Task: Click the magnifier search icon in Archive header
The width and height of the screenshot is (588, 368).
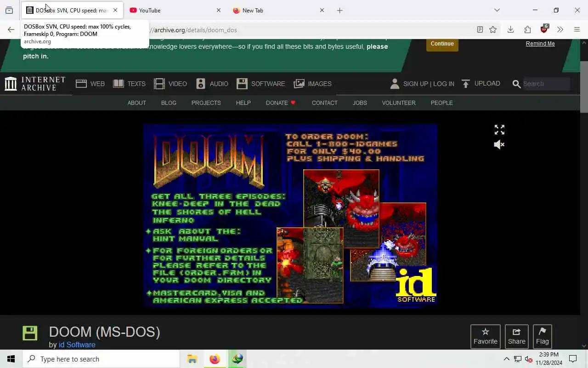Action: tap(516, 84)
